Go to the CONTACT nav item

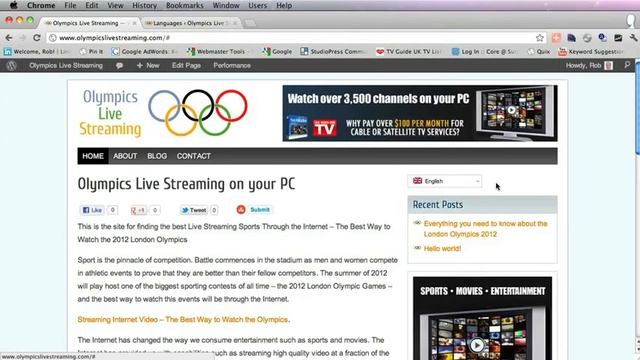click(193, 156)
